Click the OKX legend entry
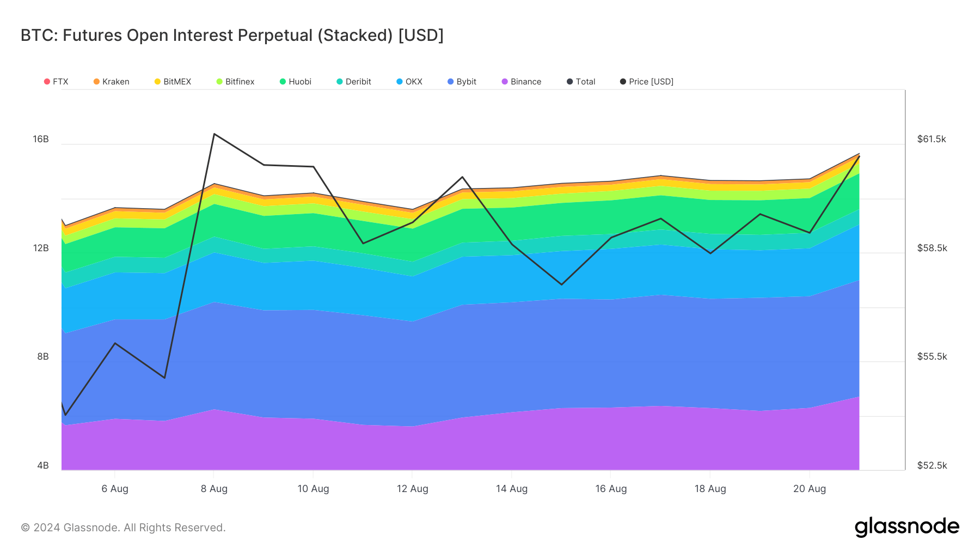Image resolution: width=980 pixels, height=552 pixels. click(x=409, y=82)
